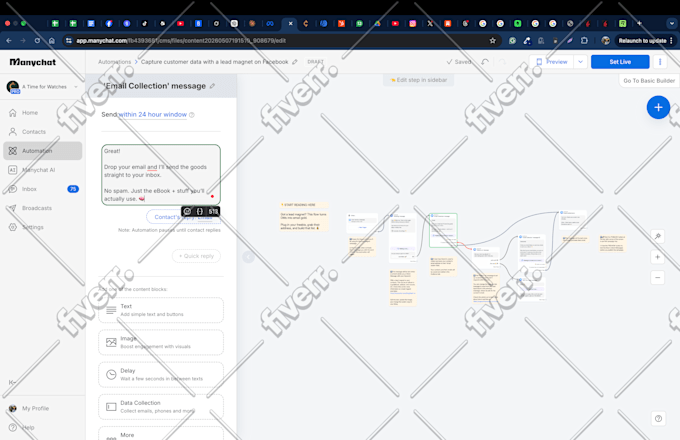
Task: Click the Edit step in sidebar hint
Action: click(418, 80)
